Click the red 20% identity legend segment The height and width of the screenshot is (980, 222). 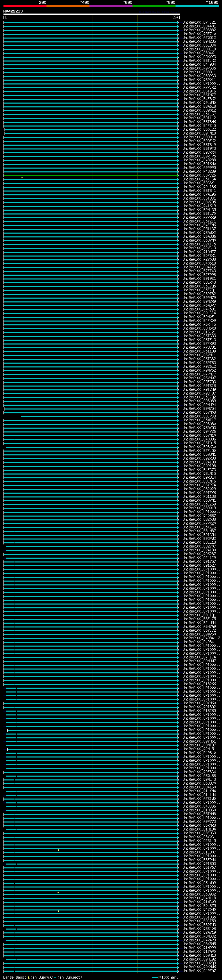point(25,6)
